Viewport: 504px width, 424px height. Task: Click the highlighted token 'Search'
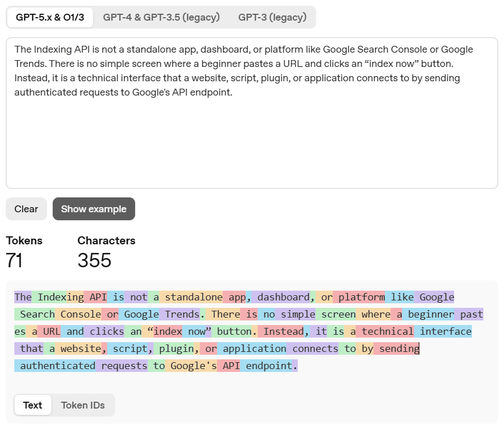pyautogui.click(x=35, y=314)
